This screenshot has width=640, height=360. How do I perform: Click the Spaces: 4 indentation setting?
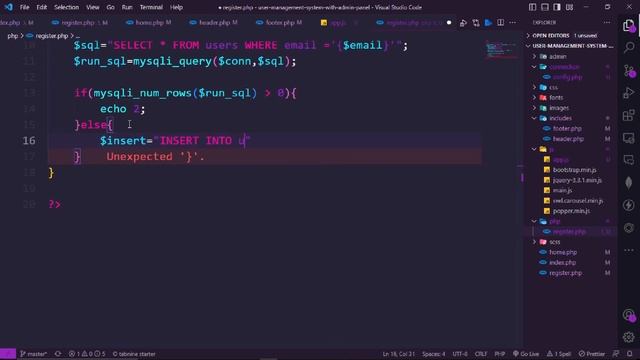(x=433, y=354)
